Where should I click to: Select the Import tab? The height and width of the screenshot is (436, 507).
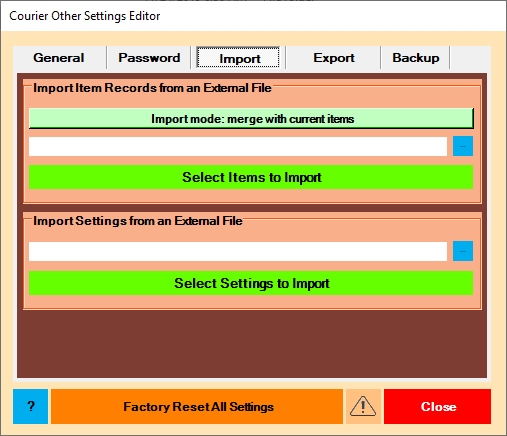(x=238, y=58)
